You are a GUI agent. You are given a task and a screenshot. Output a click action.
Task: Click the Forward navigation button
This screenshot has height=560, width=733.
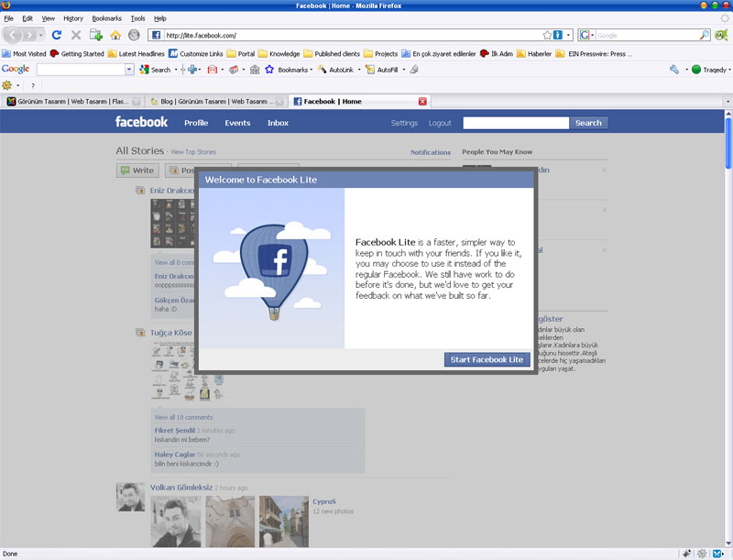tap(29, 35)
